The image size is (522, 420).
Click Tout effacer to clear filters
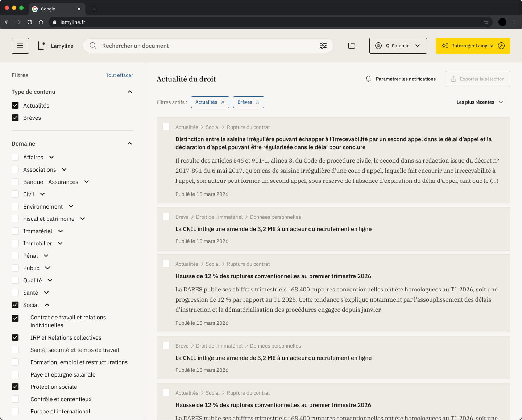(x=119, y=75)
